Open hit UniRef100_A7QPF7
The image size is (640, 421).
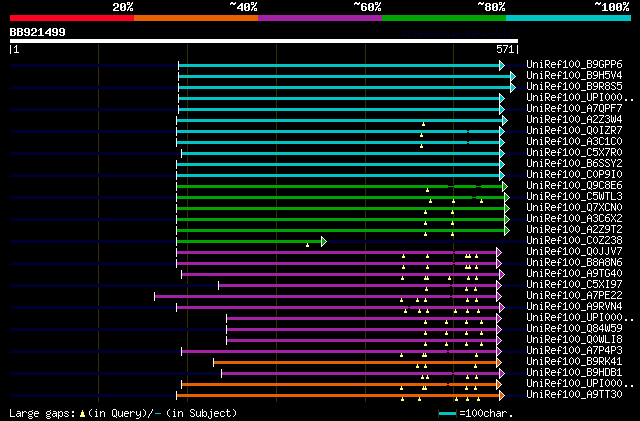pos(574,109)
